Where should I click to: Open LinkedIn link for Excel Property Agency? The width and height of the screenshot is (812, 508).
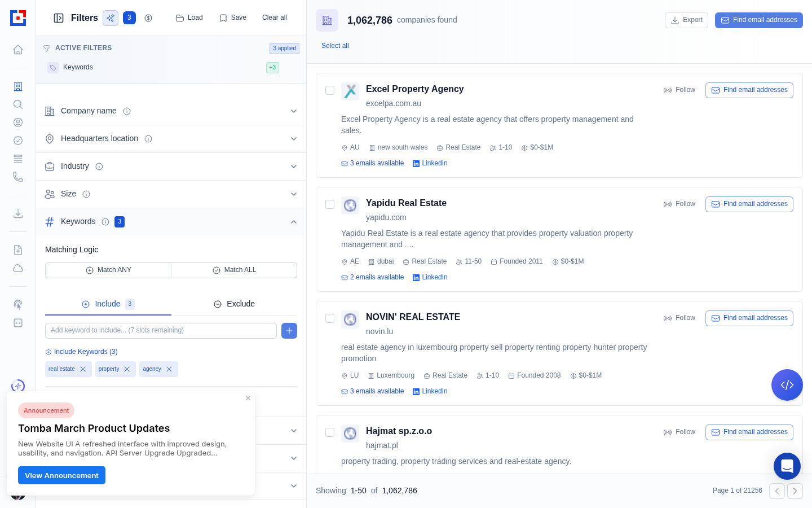pyautogui.click(x=430, y=164)
